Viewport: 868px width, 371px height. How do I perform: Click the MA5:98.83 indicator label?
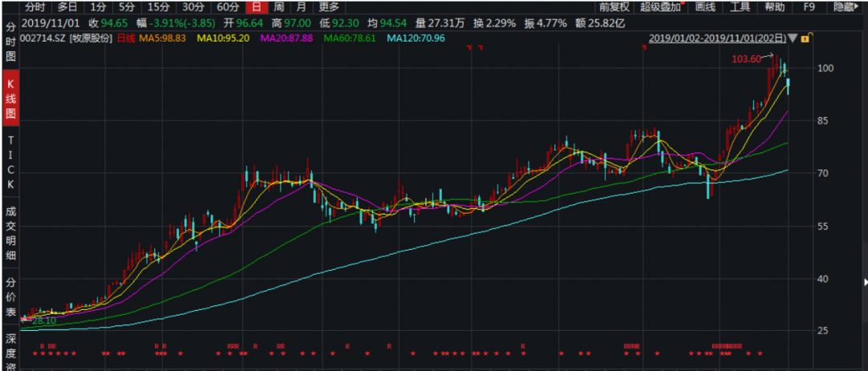pyautogui.click(x=162, y=39)
